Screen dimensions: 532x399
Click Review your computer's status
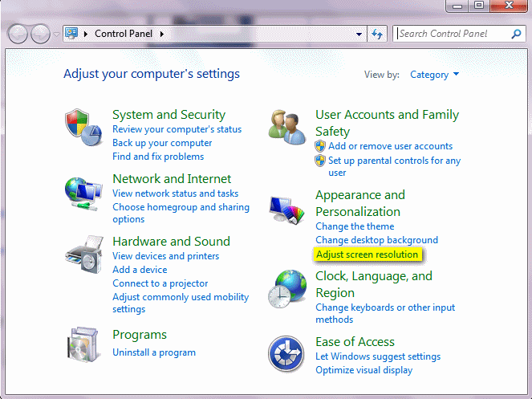[x=177, y=129]
